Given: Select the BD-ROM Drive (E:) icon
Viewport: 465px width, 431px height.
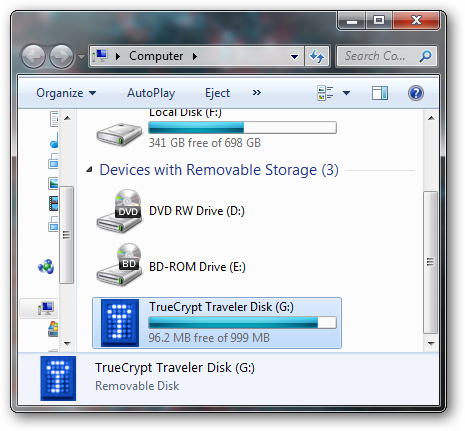Looking at the screenshot, I should (x=119, y=265).
